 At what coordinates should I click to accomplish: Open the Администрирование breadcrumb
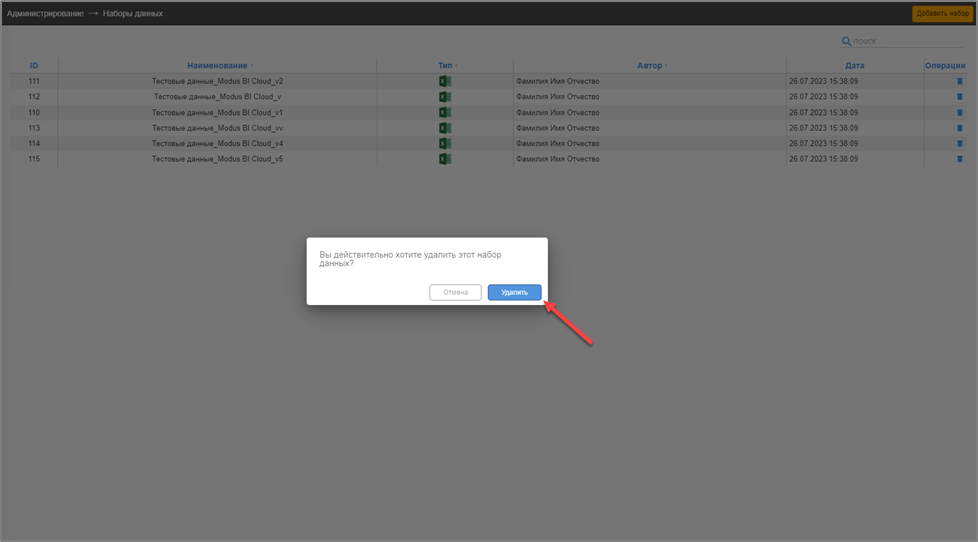(45, 14)
